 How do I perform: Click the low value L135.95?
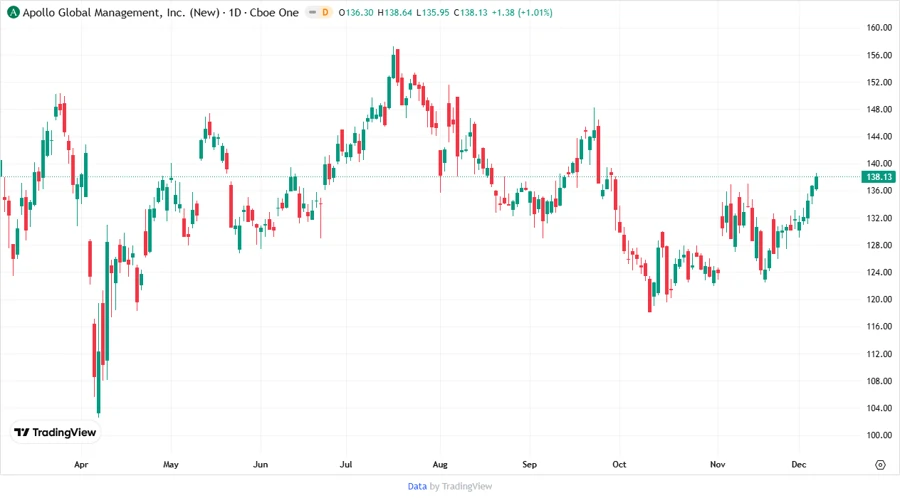point(433,12)
